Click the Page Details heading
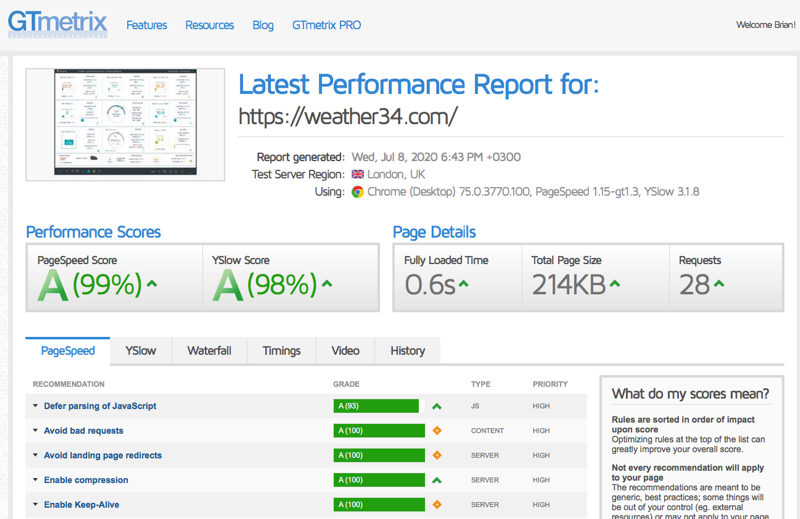This screenshot has width=800, height=519. click(434, 232)
